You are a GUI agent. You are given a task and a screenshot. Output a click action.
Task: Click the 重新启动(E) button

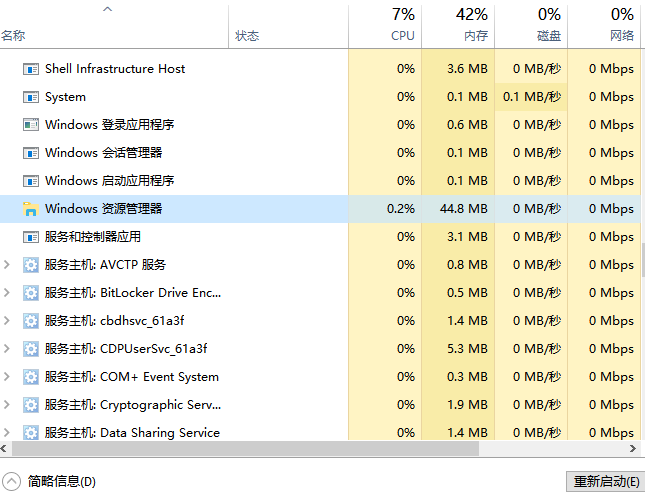(606, 481)
